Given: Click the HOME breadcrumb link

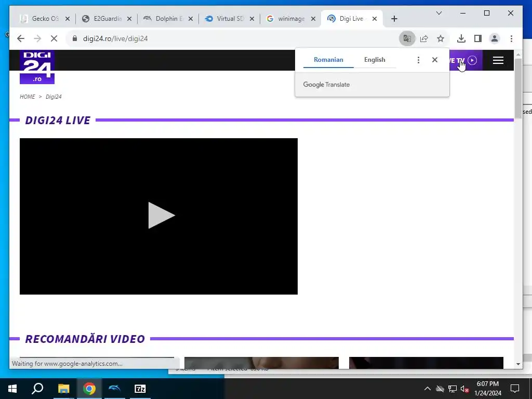Looking at the screenshot, I should tap(28, 97).
